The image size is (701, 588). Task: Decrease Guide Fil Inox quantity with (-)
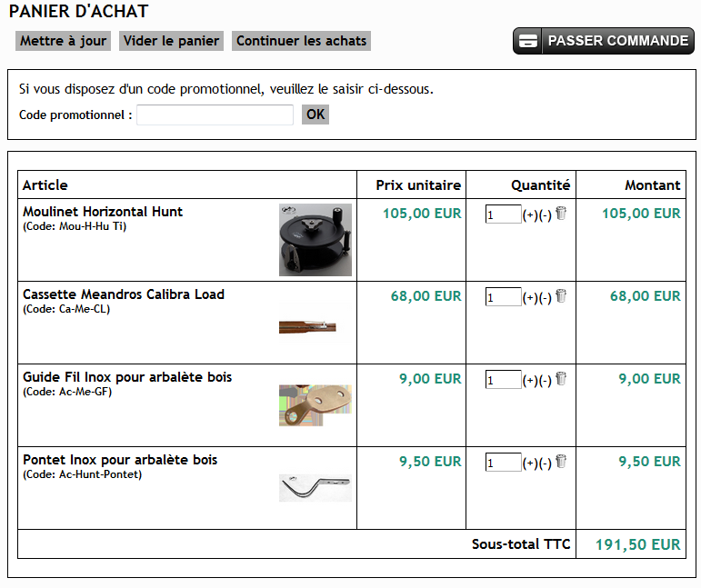click(x=545, y=381)
